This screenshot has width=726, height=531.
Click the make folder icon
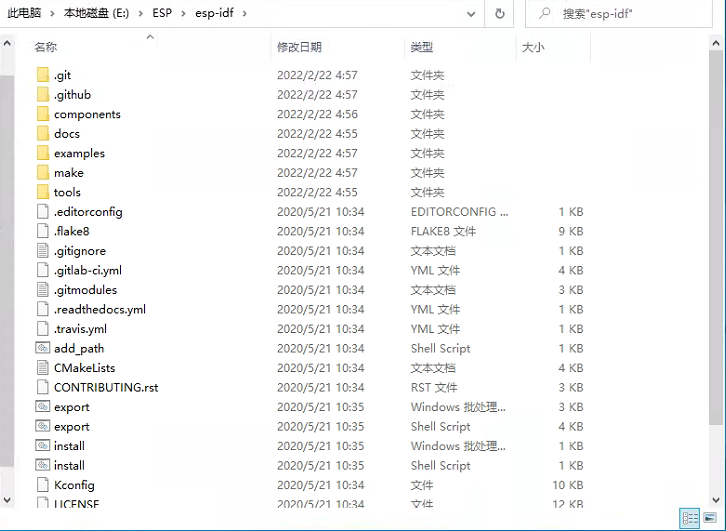[x=43, y=172]
